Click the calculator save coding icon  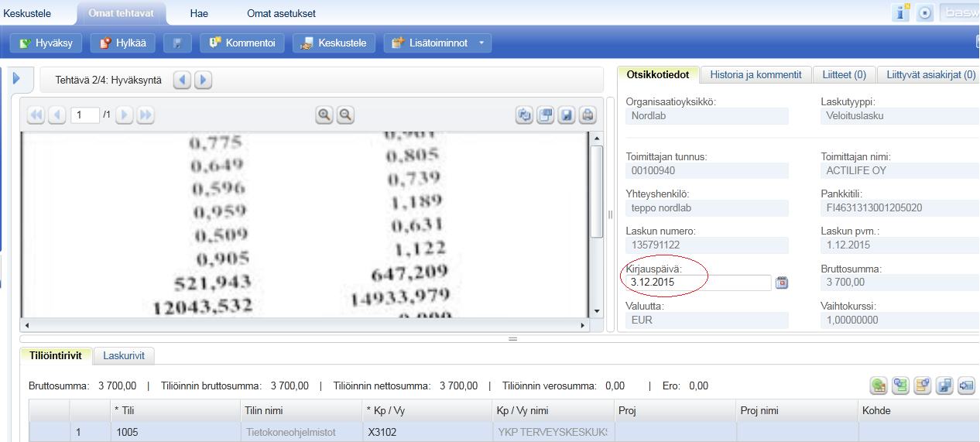(944, 385)
